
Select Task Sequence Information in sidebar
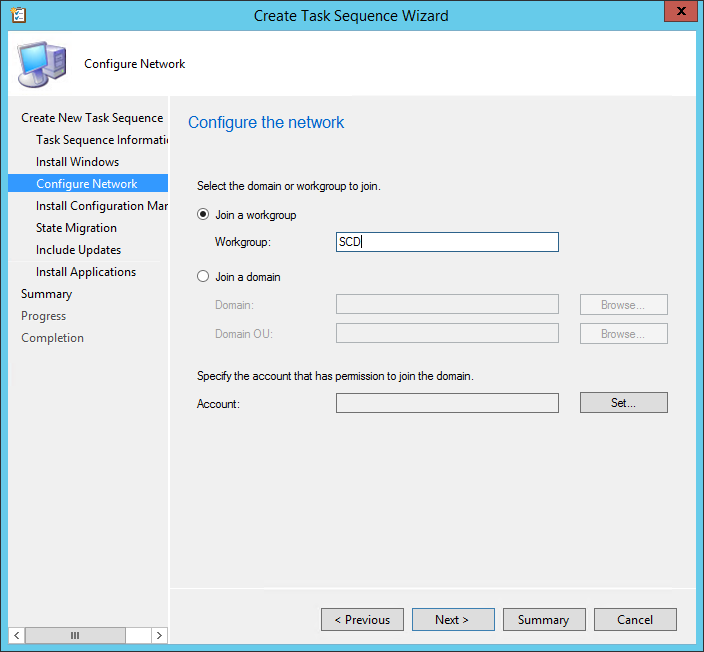click(x=100, y=140)
